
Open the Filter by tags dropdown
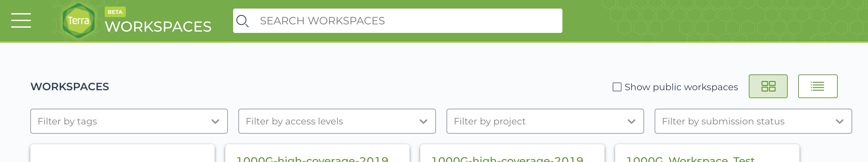coord(129,121)
